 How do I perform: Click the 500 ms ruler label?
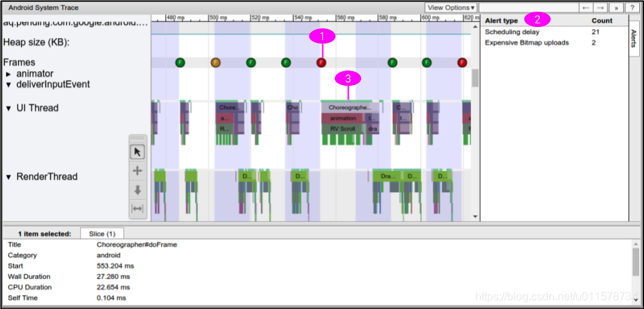pyautogui.click(x=219, y=18)
